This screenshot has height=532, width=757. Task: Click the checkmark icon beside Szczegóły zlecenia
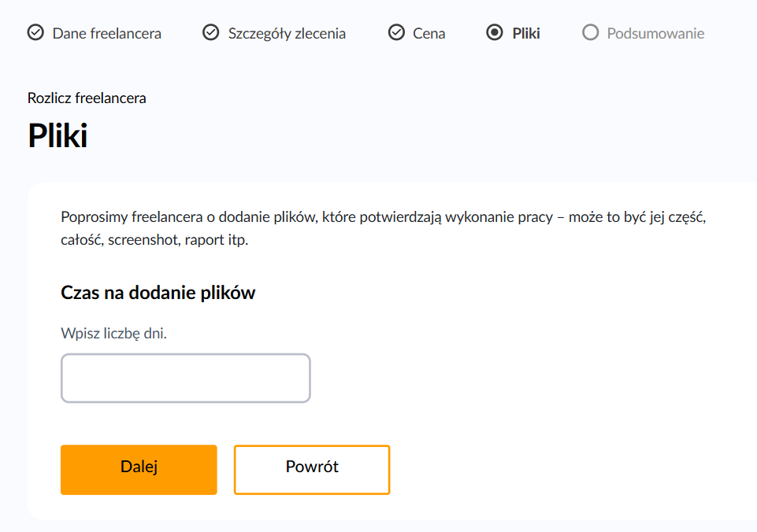click(210, 33)
